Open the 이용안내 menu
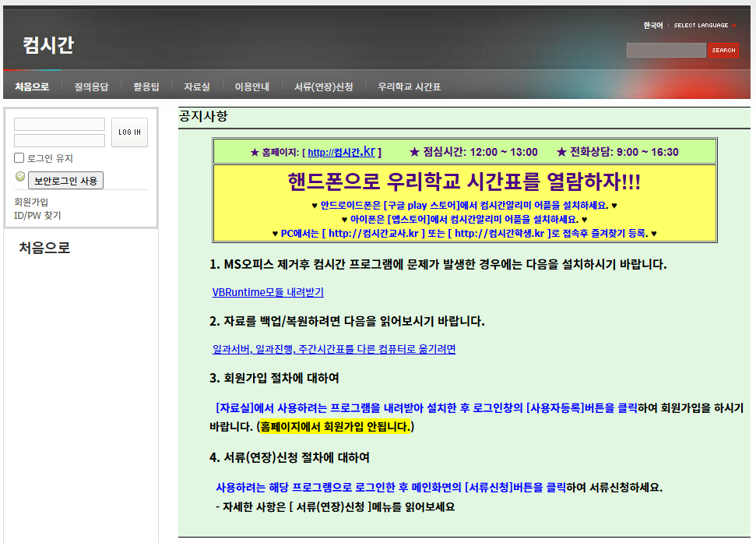 coord(251,86)
